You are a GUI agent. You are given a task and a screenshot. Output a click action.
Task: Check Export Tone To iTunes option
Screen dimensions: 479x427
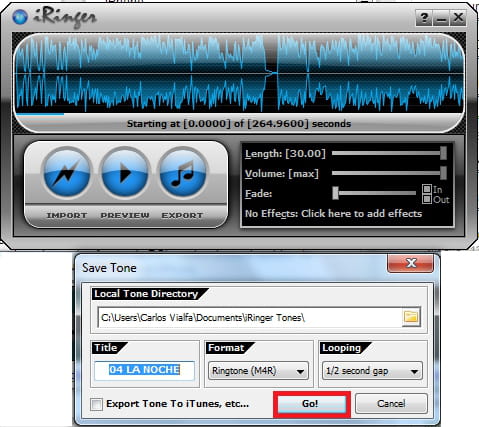click(97, 404)
